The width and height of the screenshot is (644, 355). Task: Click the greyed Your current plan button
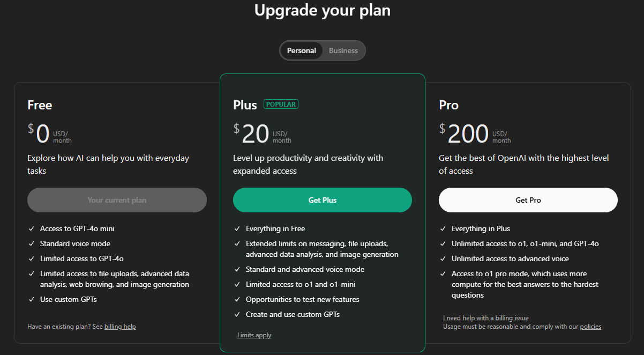(117, 200)
